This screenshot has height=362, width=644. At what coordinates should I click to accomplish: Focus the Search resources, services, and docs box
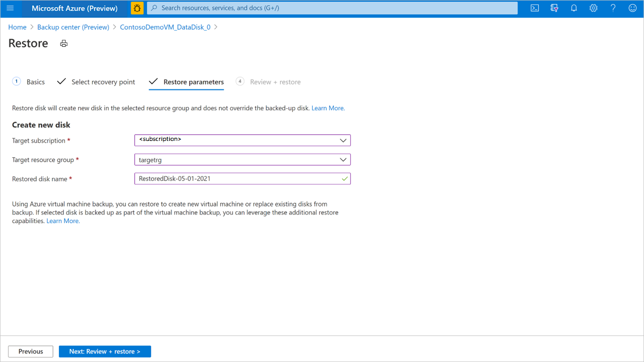tap(332, 8)
